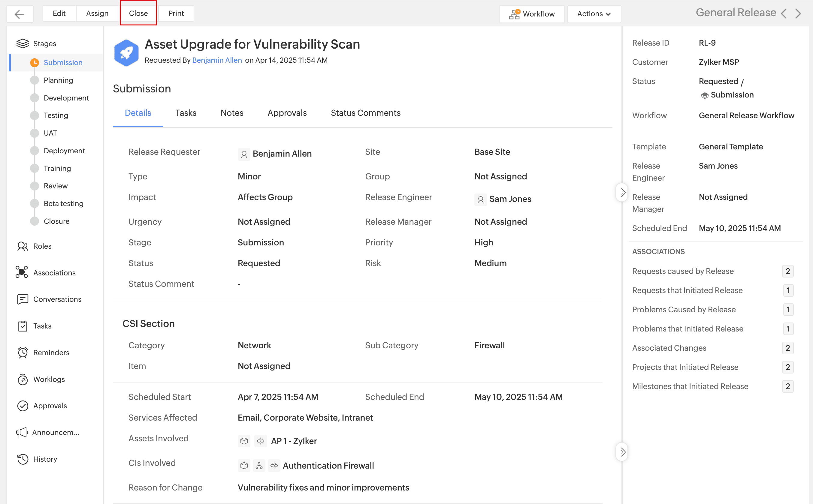813x504 pixels.
Task: Click the Close button in toolbar
Action: [138, 13]
